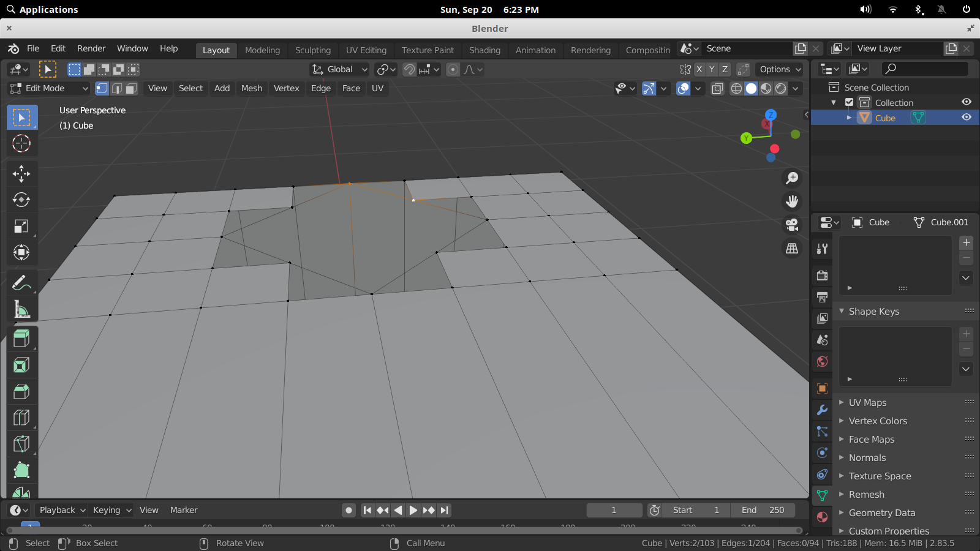This screenshot has width=980, height=551.
Task: Open the Output properties tab
Action: tap(822, 297)
